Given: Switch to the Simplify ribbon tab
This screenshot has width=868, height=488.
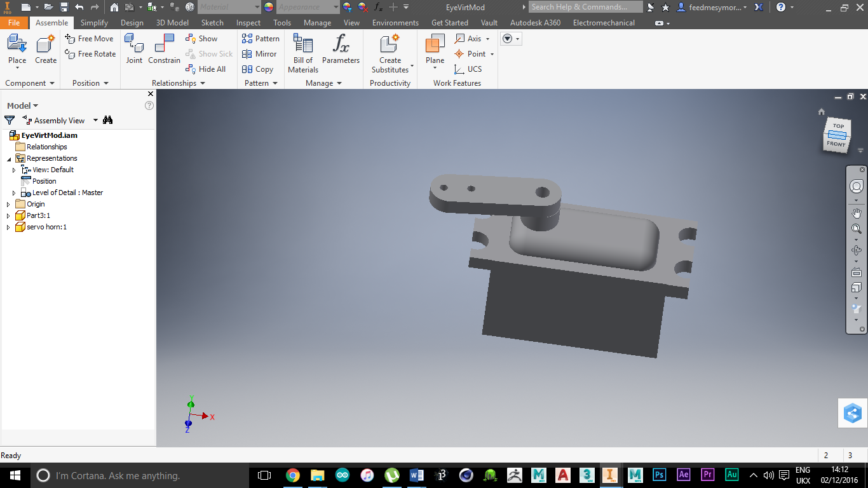Looking at the screenshot, I should pos(94,23).
